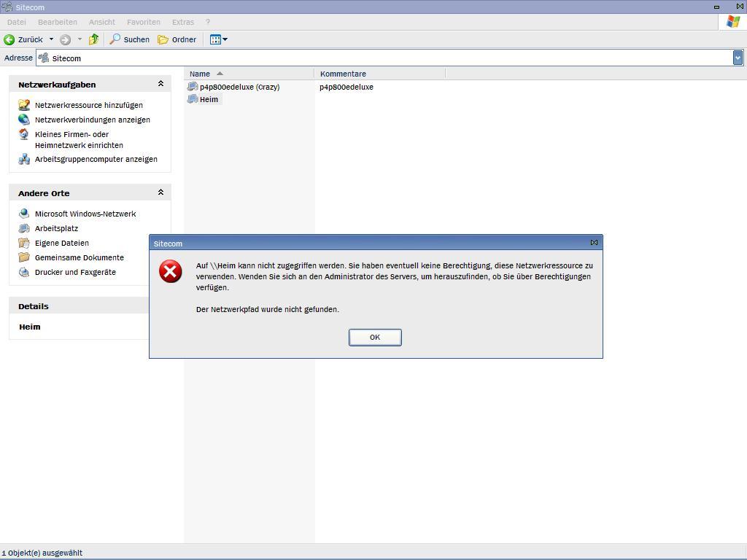Click the Heim computer icon

(193, 99)
